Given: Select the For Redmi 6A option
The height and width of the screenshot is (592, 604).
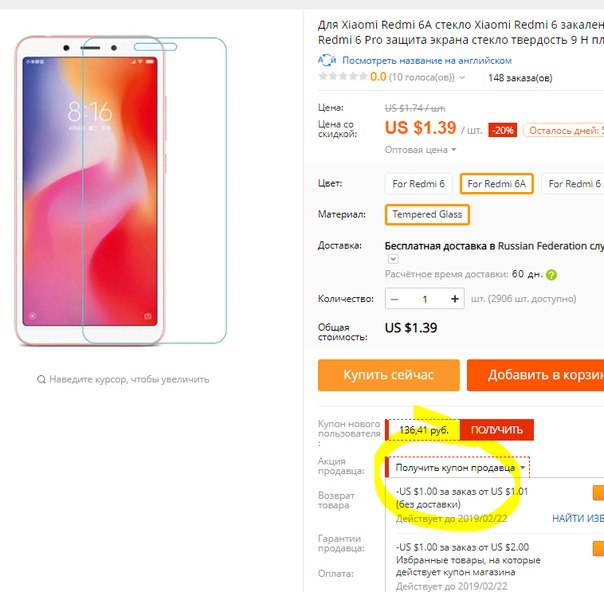Looking at the screenshot, I should click(x=497, y=184).
